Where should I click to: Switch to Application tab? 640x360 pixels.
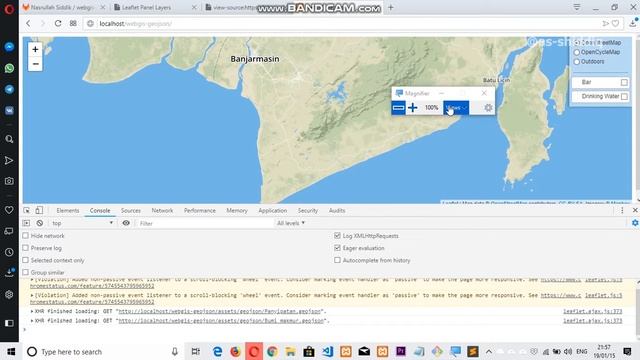[273, 211]
